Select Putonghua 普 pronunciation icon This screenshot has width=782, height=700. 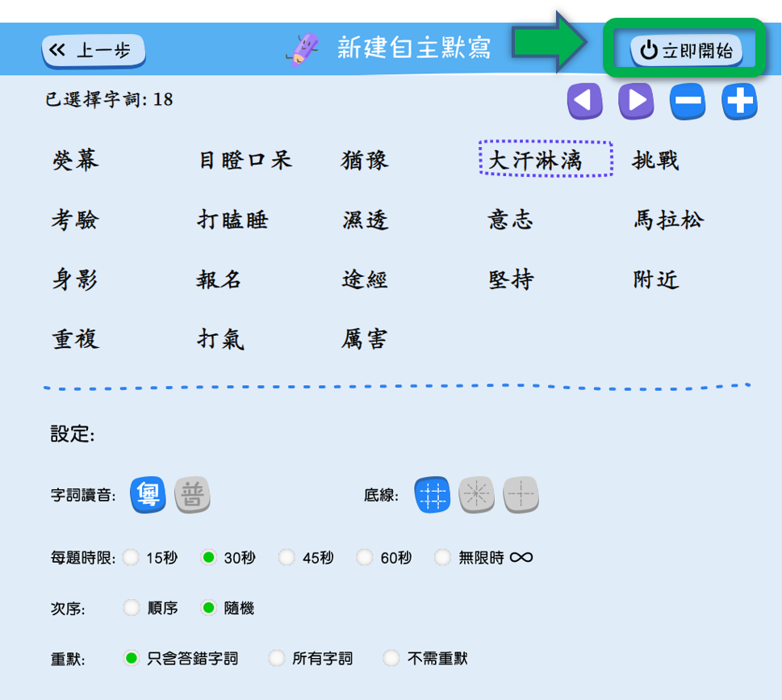192,494
